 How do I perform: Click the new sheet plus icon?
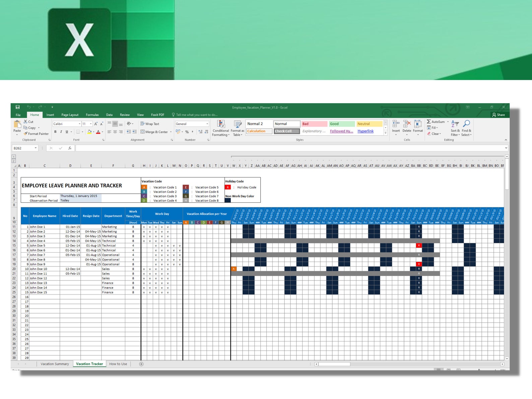[x=141, y=364]
